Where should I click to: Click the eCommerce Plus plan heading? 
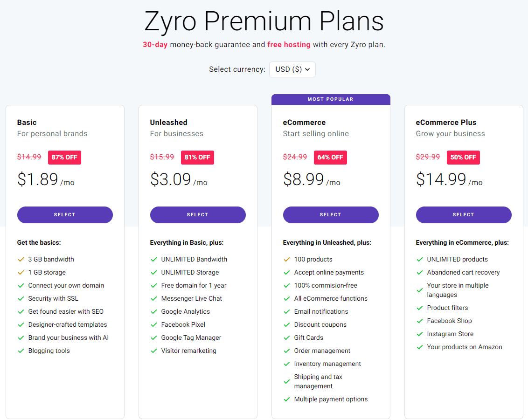(x=446, y=123)
